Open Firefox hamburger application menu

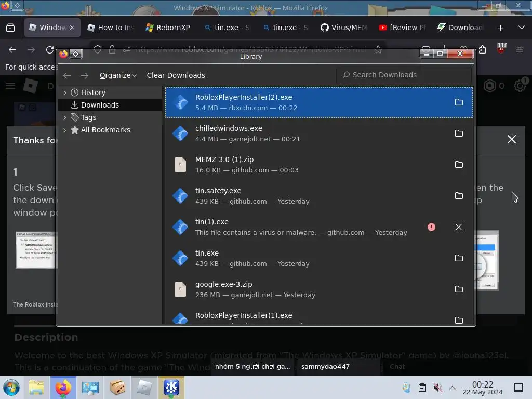click(x=519, y=49)
